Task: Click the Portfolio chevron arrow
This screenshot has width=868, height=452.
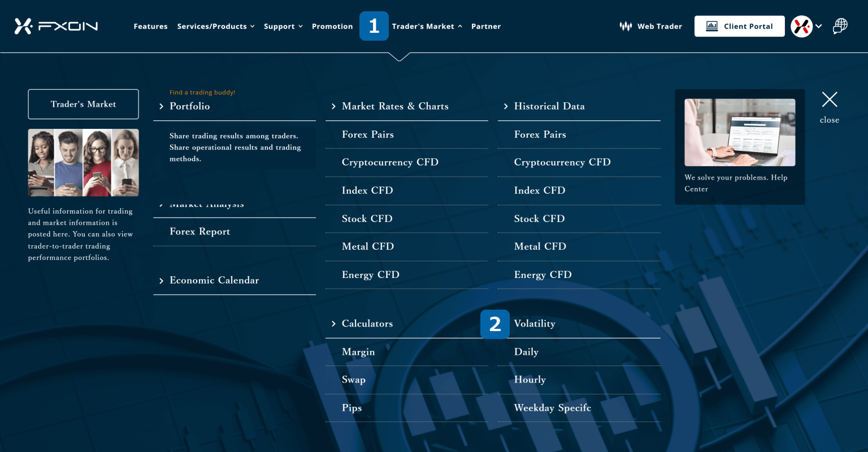Action: pos(161,106)
